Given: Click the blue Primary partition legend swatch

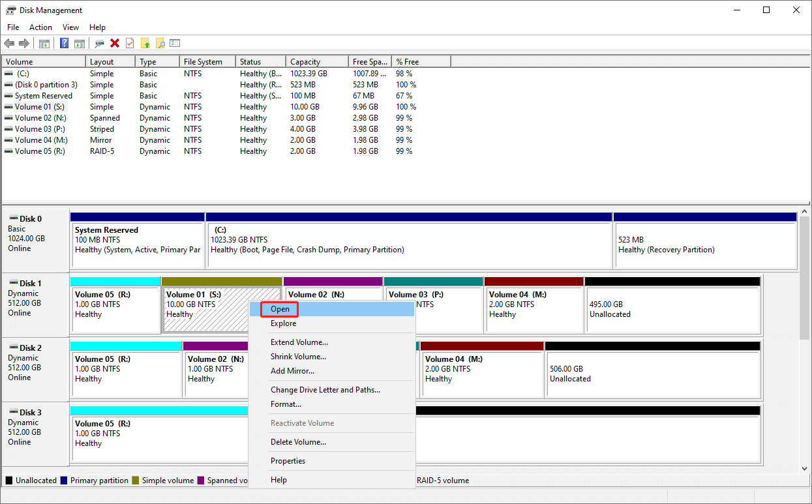Looking at the screenshot, I should pyautogui.click(x=64, y=481).
